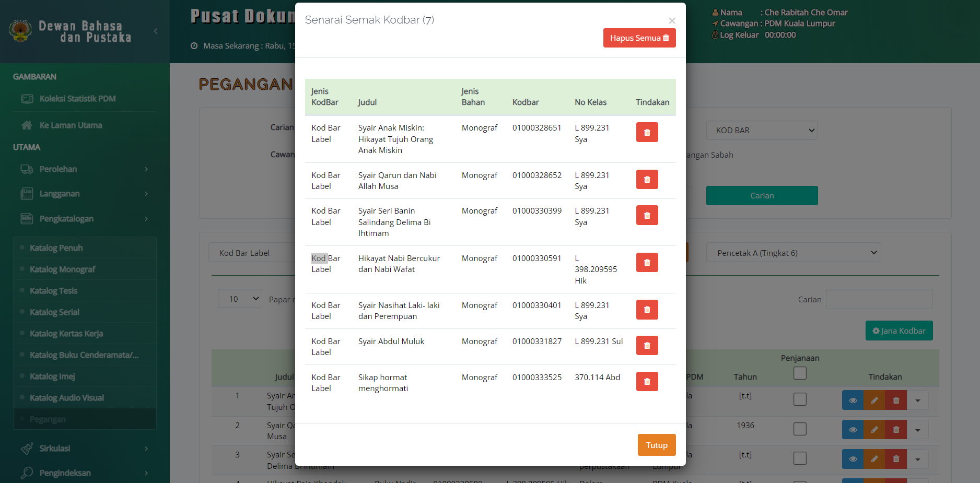Remove Syair Abdul Muluk from checklist
This screenshot has width=980, height=483.
pyautogui.click(x=647, y=346)
